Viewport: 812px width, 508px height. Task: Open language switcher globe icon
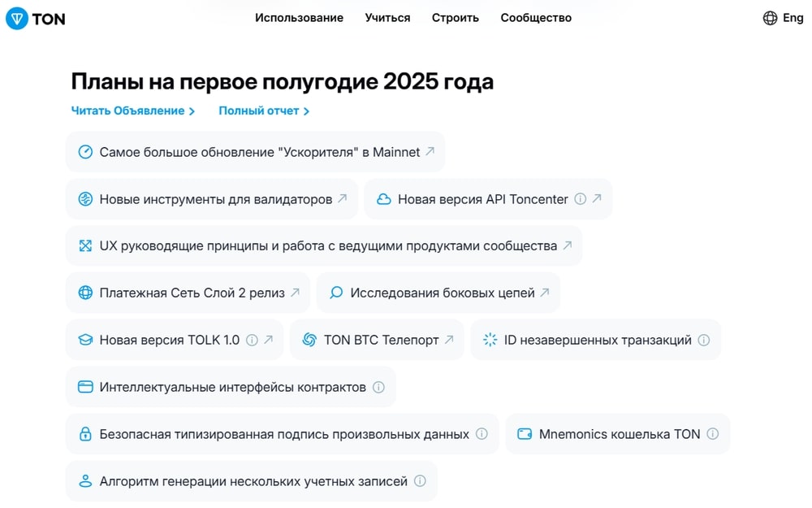click(x=770, y=18)
